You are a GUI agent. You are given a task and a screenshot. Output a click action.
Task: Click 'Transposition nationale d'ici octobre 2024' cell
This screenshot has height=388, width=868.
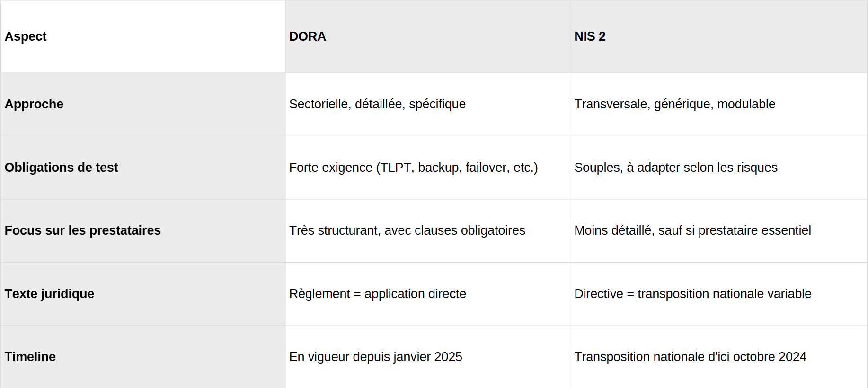tap(690, 357)
